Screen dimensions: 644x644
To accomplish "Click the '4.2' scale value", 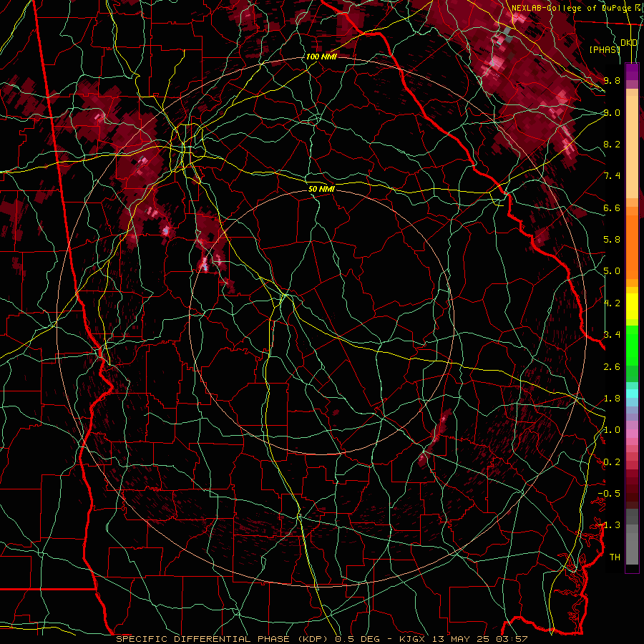I will [612, 303].
